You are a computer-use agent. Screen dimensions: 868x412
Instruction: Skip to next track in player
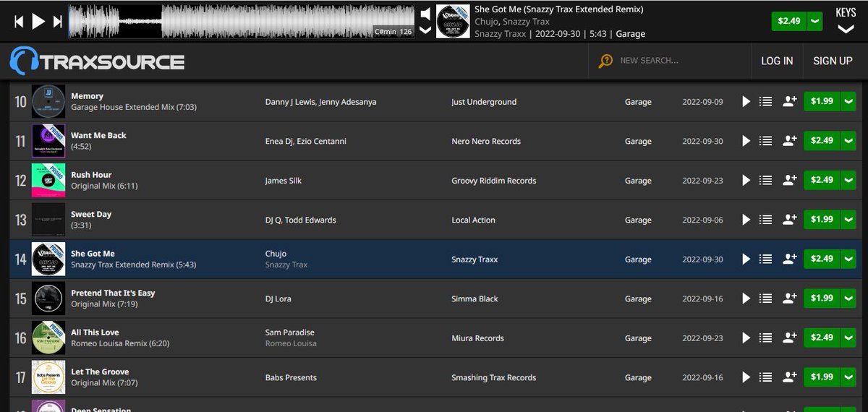tap(58, 22)
